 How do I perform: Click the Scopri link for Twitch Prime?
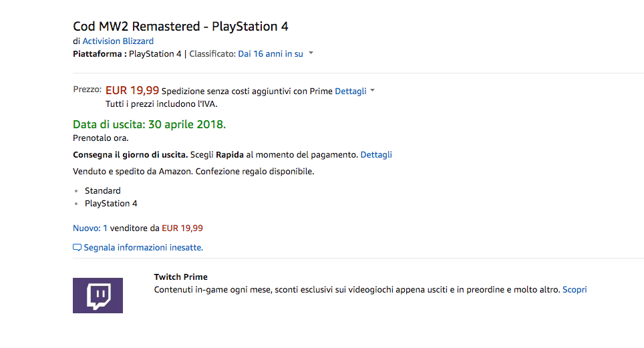point(575,289)
